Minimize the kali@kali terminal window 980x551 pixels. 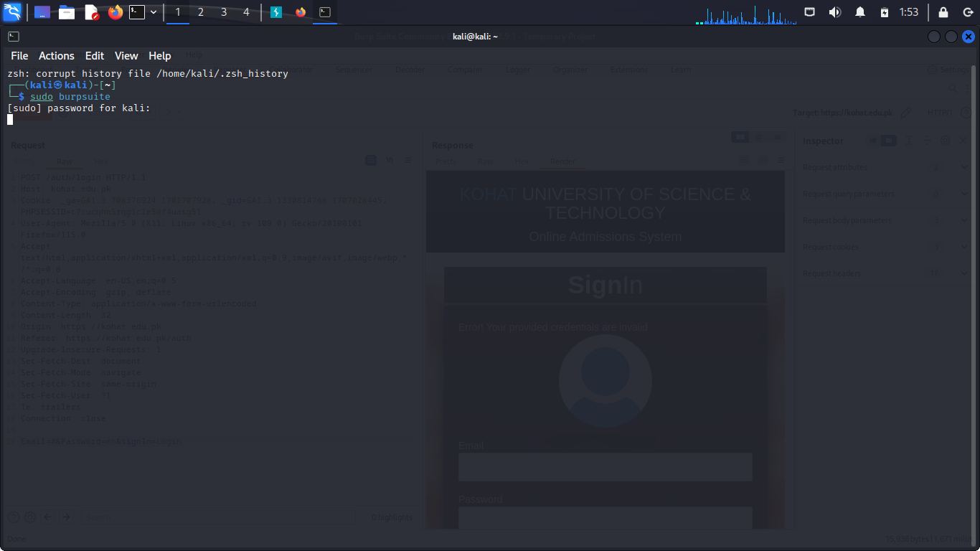click(933, 37)
